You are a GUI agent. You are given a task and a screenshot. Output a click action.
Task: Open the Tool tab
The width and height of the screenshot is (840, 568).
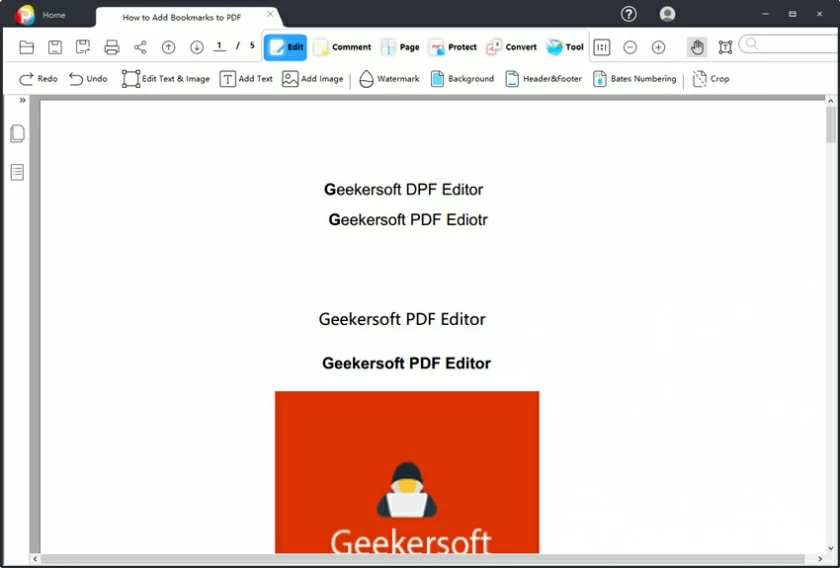point(565,47)
